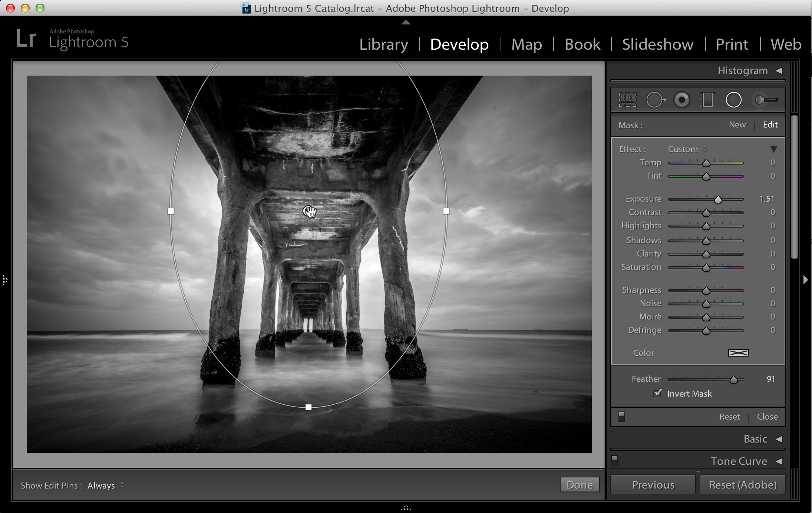The height and width of the screenshot is (513, 812).
Task: Click the Done button
Action: (x=580, y=485)
